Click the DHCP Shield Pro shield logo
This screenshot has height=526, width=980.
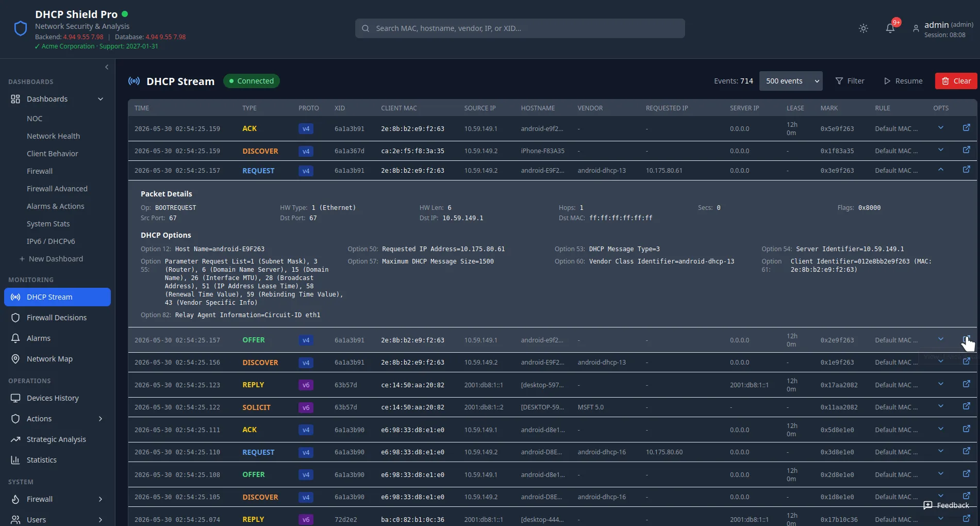(x=21, y=28)
